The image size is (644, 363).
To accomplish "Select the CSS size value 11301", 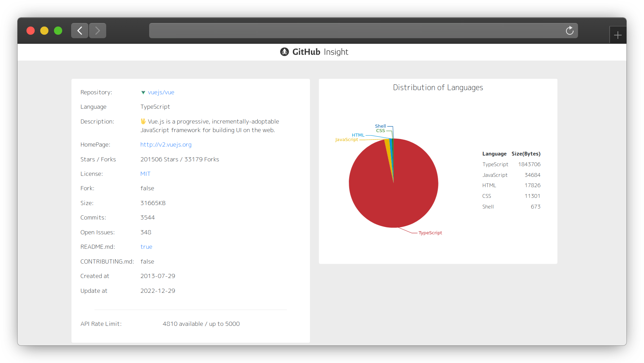I will tap(532, 196).
